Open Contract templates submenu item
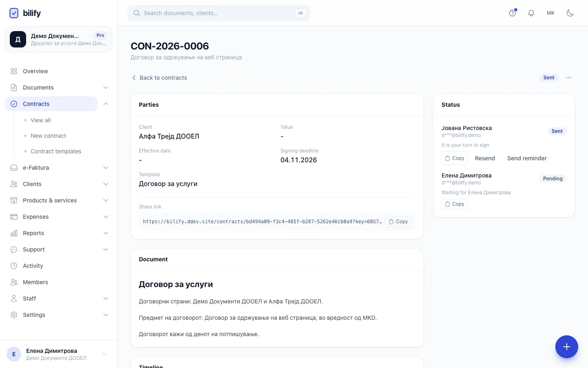The height and width of the screenshot is (368, 588). [x=56, y=151]
